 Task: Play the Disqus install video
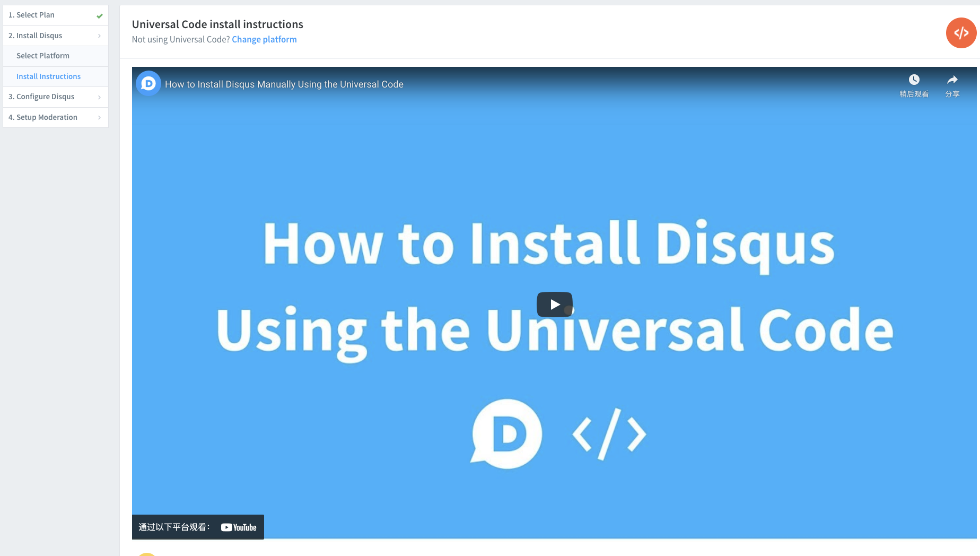[555, 305]
